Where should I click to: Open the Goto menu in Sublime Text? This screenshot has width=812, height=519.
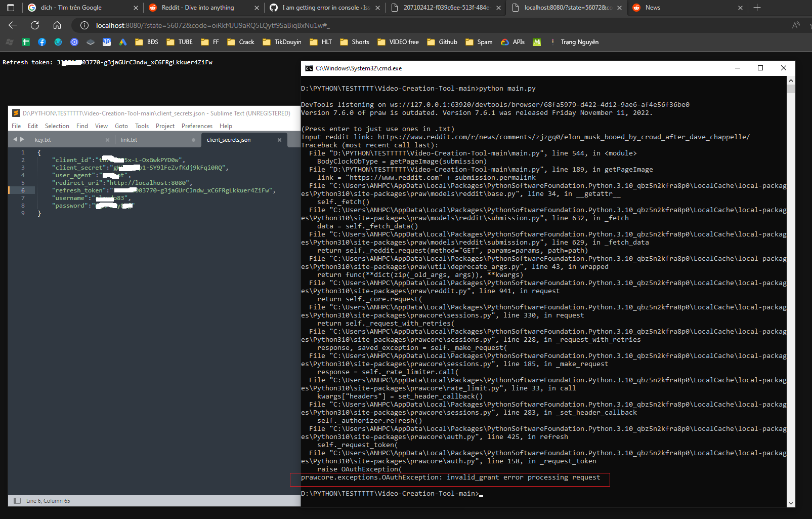coord(121,126)
